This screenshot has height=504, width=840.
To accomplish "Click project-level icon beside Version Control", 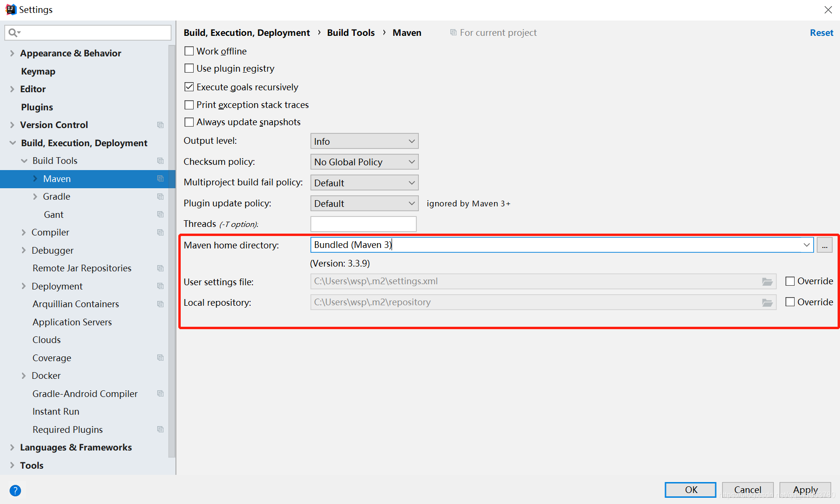I will coord(161,125).
